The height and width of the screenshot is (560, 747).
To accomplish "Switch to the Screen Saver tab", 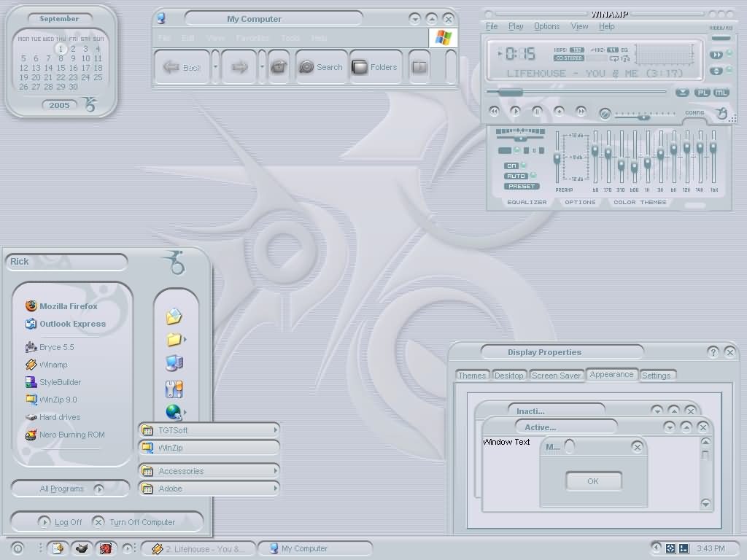I will 556,376.
